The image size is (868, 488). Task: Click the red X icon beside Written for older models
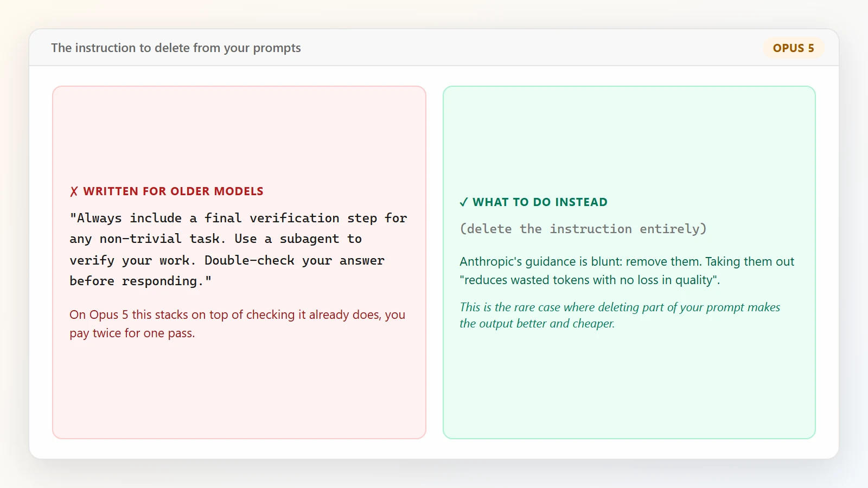pos(74,191)
